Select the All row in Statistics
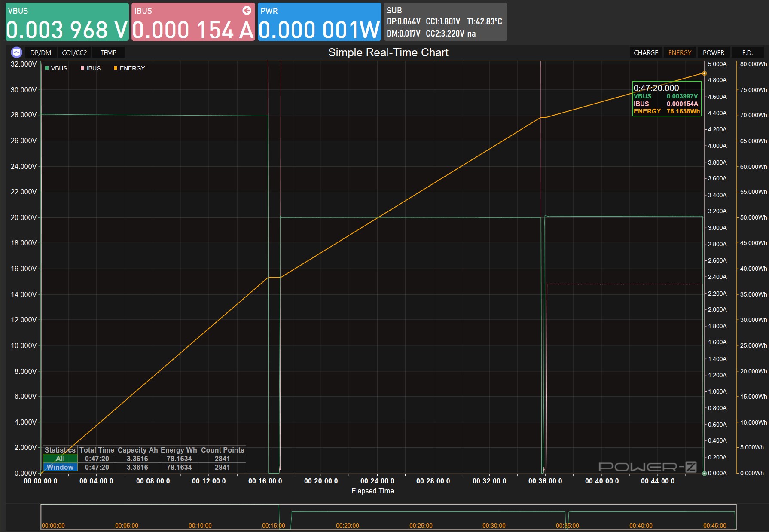The image size is (769, 532). 60,459
